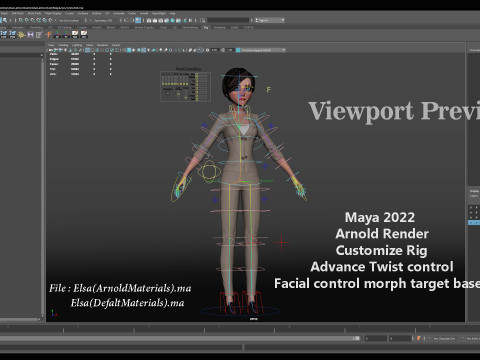Viewport: 480px width, 360px height.
Task: Click Lock Camera in viewport toolbar
Action: [x=55, y=50]
